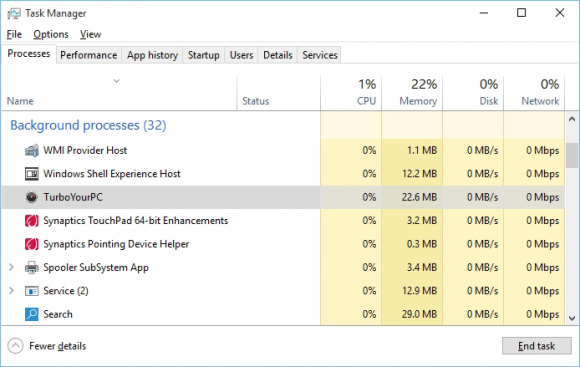Switch to the Details tab
Image resolution: width=580 pixels, height=367 pixels.
tap(278, 55)
